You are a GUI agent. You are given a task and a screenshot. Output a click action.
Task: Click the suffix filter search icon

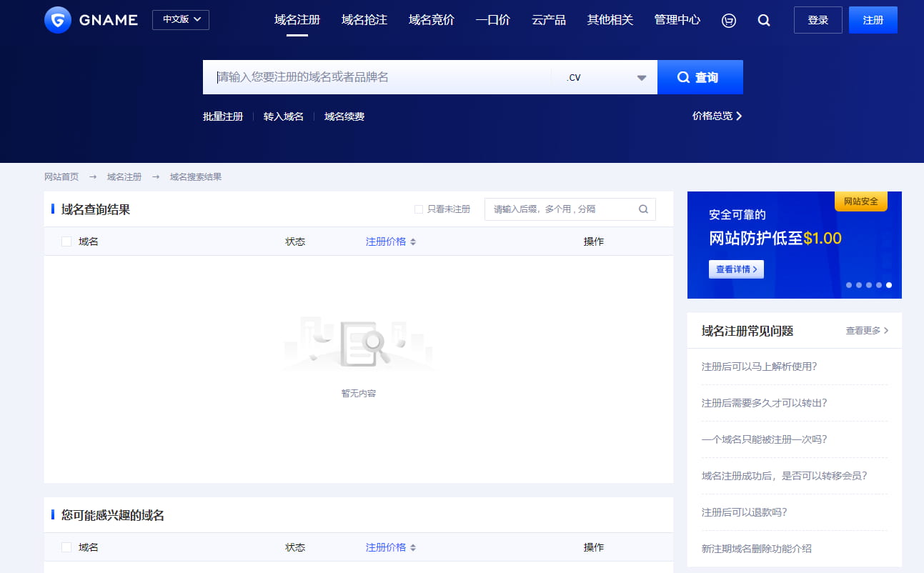(x=643, y=209)
